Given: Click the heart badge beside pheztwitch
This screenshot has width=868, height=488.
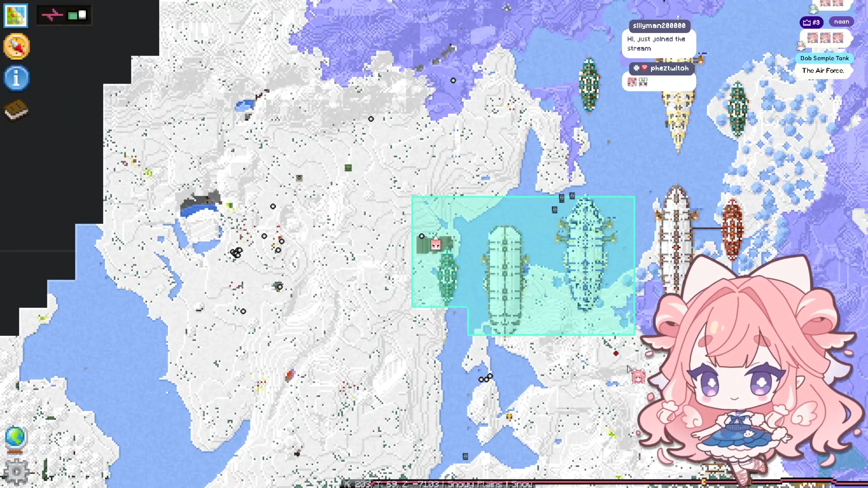Looking at the screenshot, I should click(x=645, y=68).
